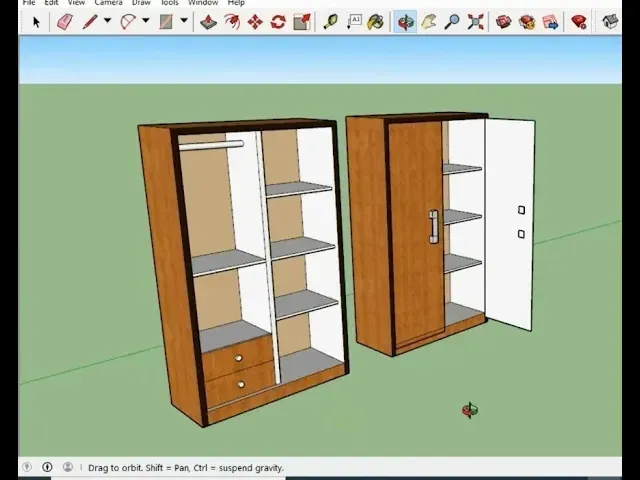Open the Paint Bucket tool
Screen dimensions: 640x480
click(375, 21)
